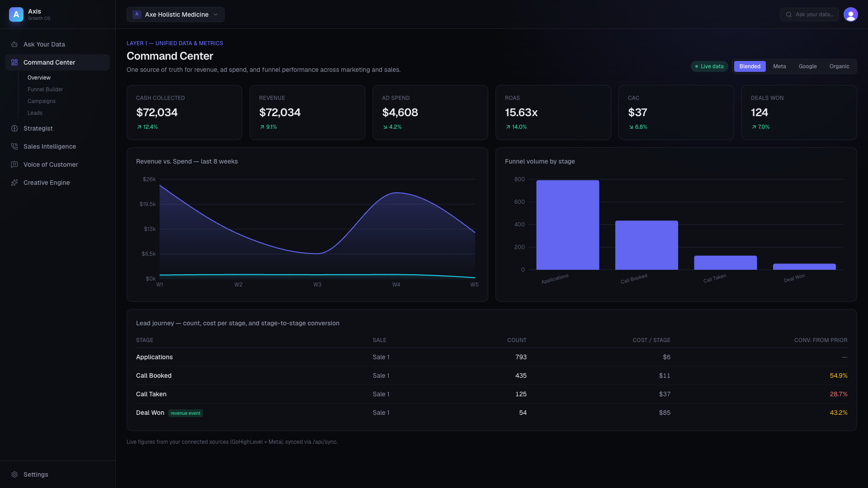Click the Command Center grid icon

click(x=14, y=62)
